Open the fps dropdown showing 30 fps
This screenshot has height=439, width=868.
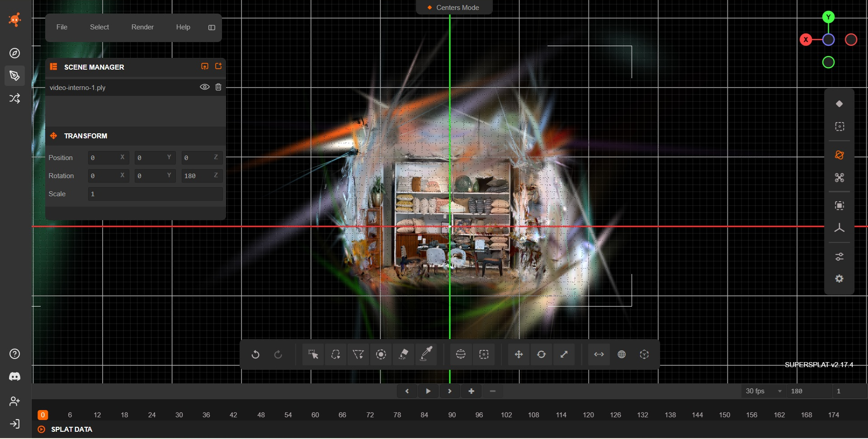(x=764, y=392)
